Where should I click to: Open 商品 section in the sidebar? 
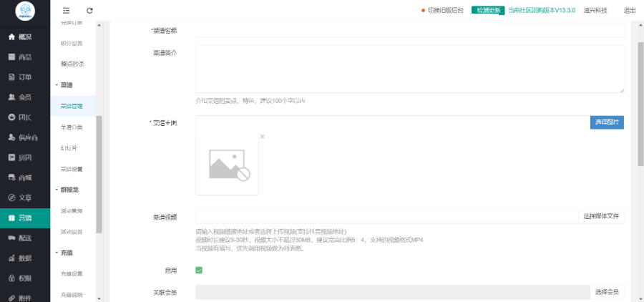pyautogui.click(x=24, y=57)
